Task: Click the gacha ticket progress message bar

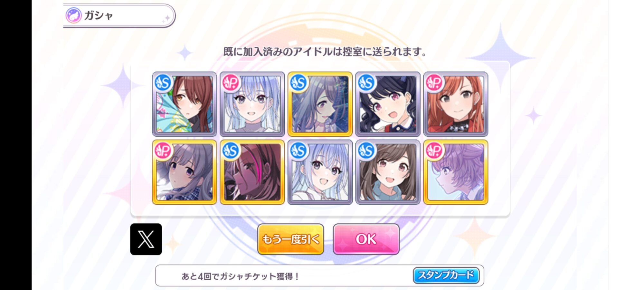Action: click(319, 275)
